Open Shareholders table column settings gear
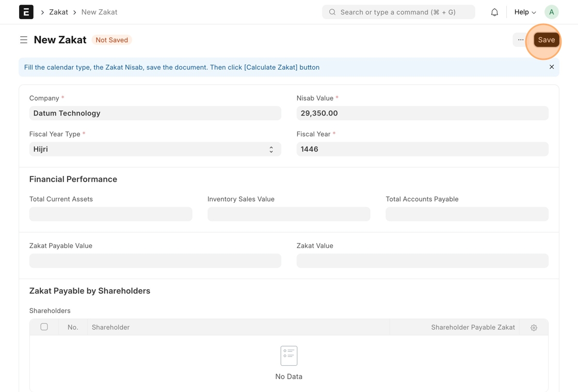 coord(534,328)
